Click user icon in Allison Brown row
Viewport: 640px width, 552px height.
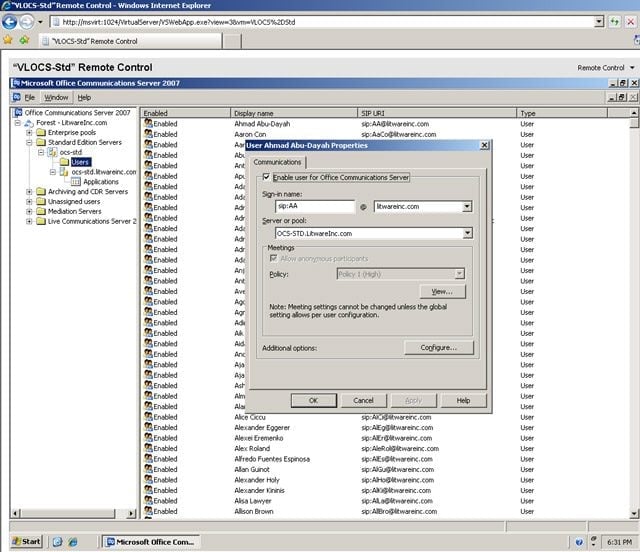pos(148,510)
